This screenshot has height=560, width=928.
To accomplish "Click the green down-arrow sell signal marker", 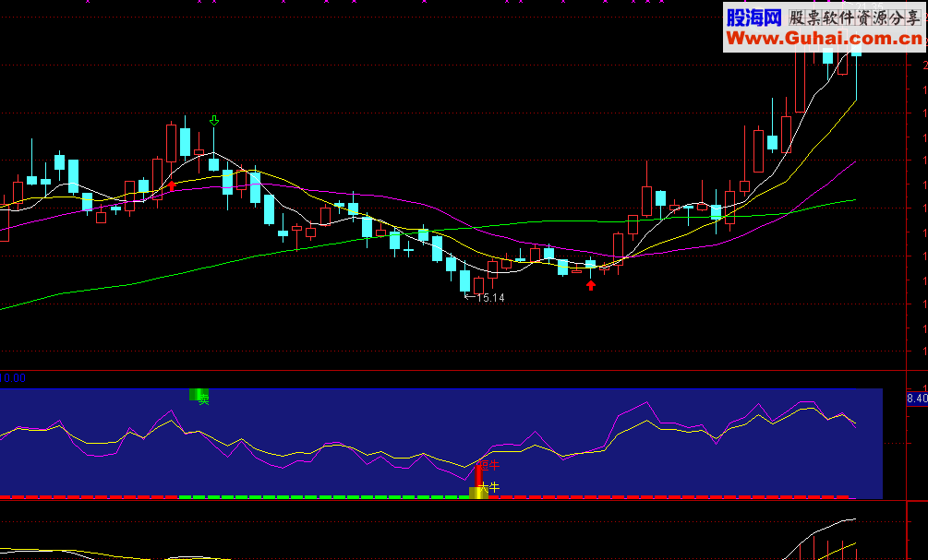I will [214, 121].
